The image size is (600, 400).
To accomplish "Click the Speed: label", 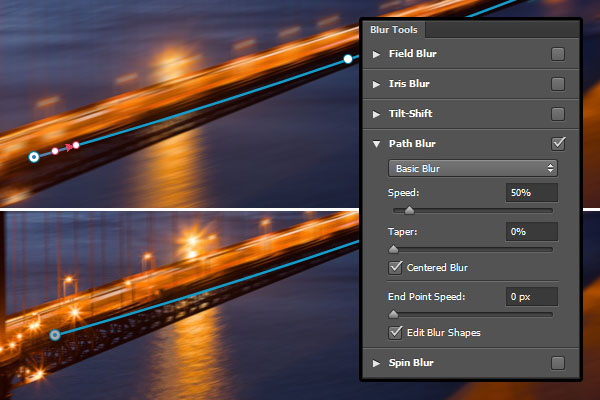I will 403,193.
